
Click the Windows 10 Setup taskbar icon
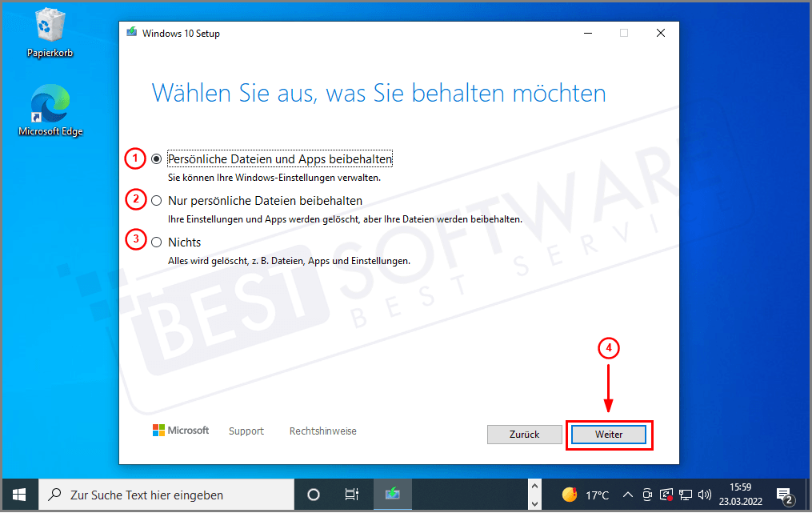[x=392, y=495]
